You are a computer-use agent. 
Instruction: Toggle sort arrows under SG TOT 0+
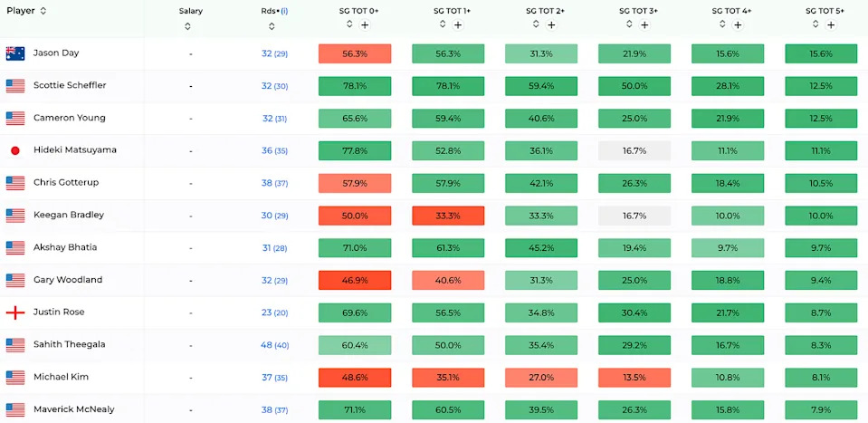point(349,25)
